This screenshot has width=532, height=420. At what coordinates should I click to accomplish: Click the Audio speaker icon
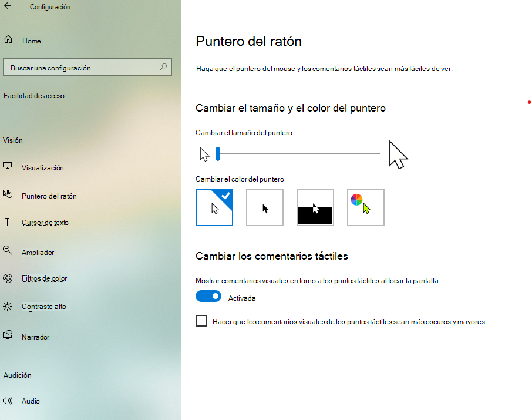[8, 401]
